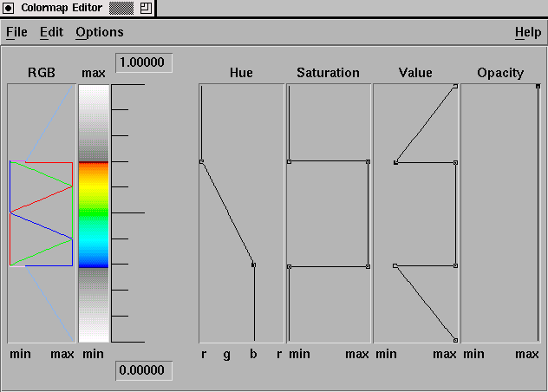The image size is (548, 392).
Task: Click the maximum value field showing 1.00000
Action: 144,62
